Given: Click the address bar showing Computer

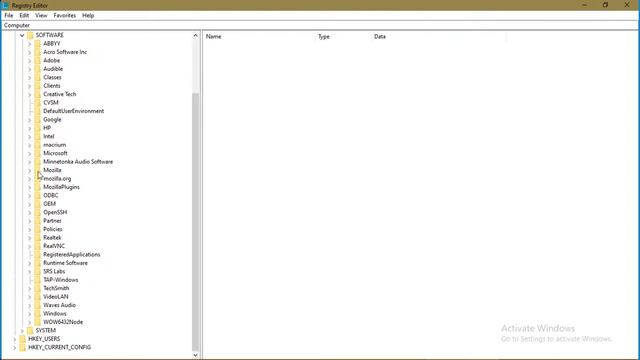Looking at the screenshot, I should [320, 25].
